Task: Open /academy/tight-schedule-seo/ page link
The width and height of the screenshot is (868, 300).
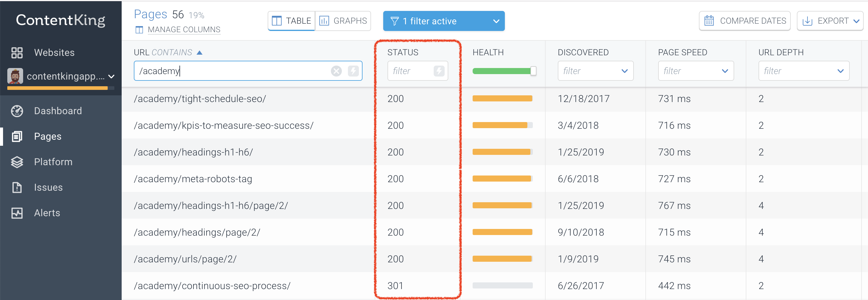Action: pyautogui.click(x=200, y=99)
